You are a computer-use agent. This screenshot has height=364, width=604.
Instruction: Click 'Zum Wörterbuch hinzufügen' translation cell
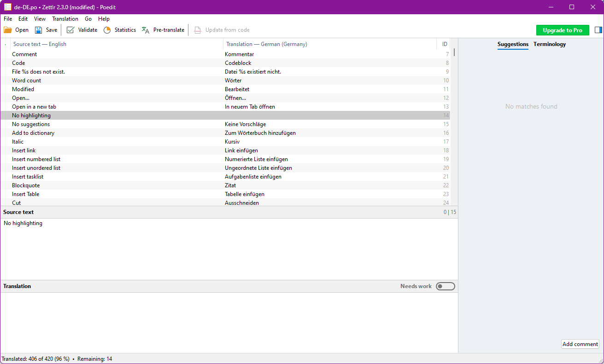pos(260,133)
